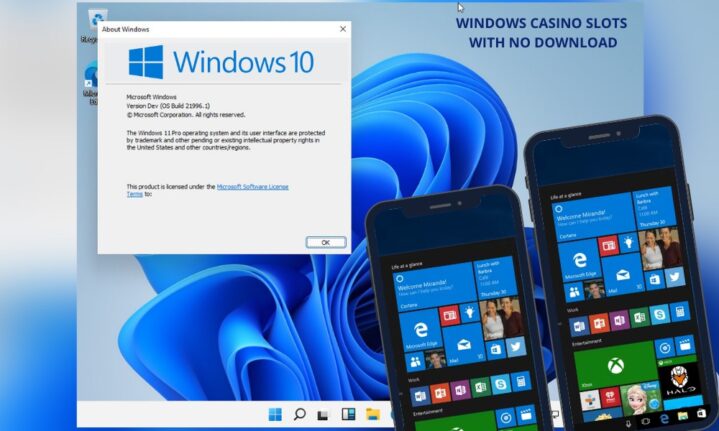Image resolution: width=719 pixels, height=431 pixels.
Task: Open the couple photo tile on right phone
Action: 660,249
